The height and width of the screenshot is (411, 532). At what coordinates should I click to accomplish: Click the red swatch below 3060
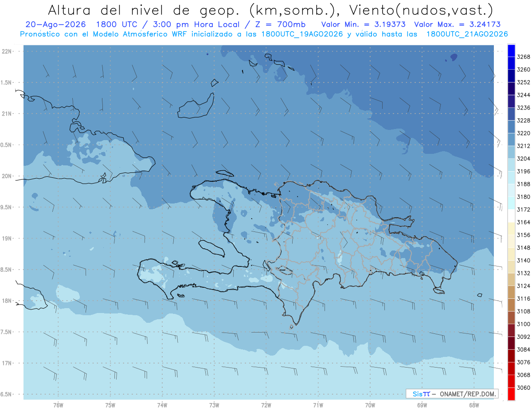click(511, 394)
